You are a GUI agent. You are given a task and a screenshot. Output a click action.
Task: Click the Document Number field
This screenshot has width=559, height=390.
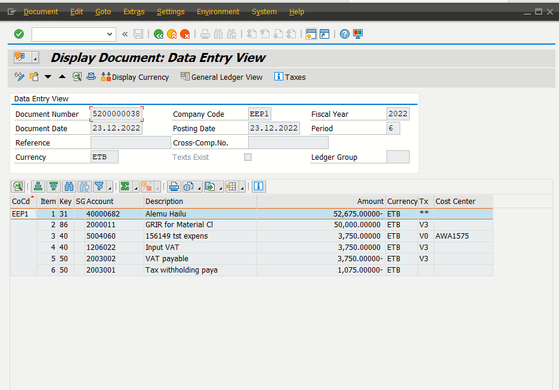click(x=117, y=114)
